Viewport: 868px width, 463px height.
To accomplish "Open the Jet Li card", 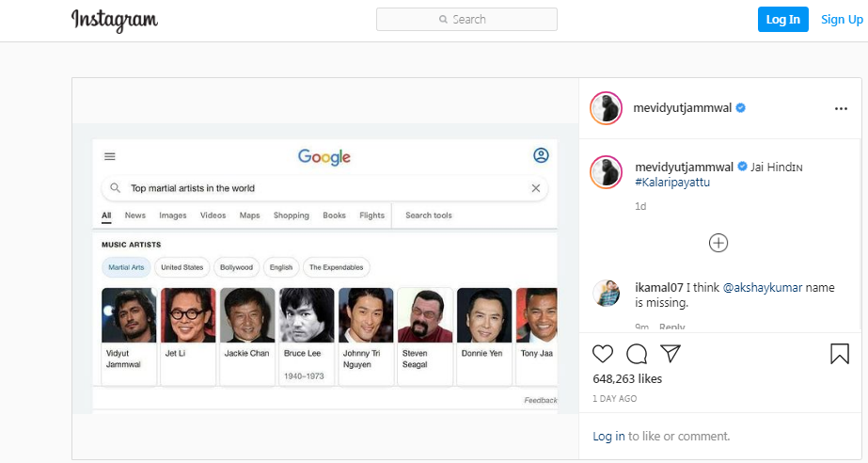I will coord(188,336).
